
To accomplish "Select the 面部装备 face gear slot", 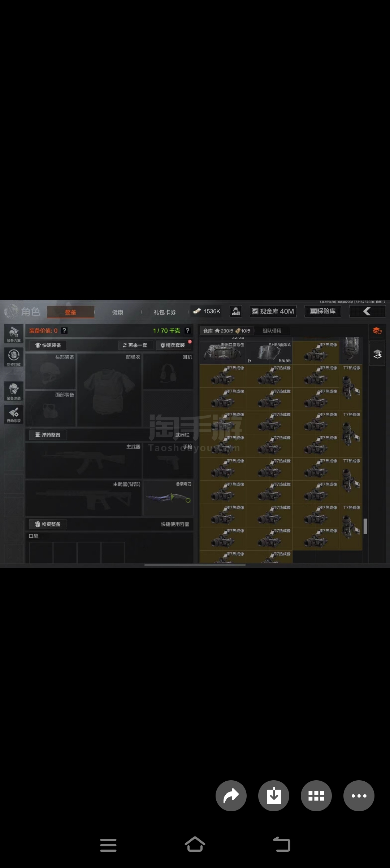I will [51, 409].
